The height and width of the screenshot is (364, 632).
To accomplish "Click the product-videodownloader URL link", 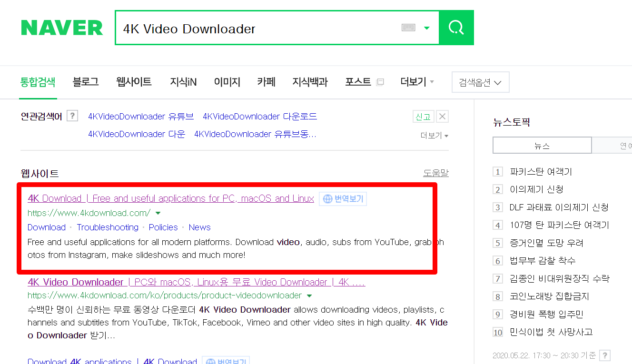I will pos(165,295).
